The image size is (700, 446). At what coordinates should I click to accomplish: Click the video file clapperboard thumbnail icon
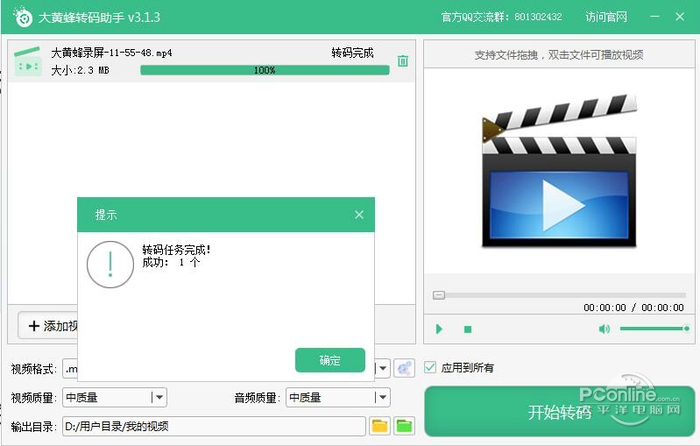(x=28, y=61)
